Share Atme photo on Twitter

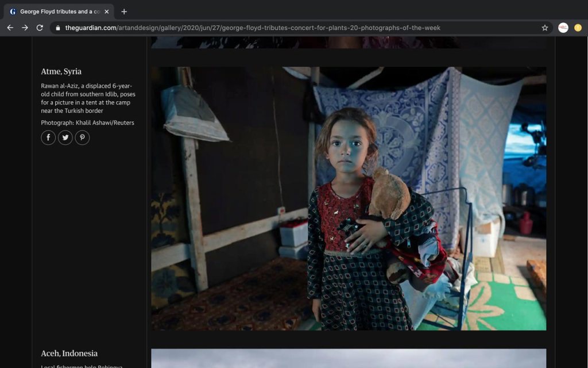click(x=65, y=138)
